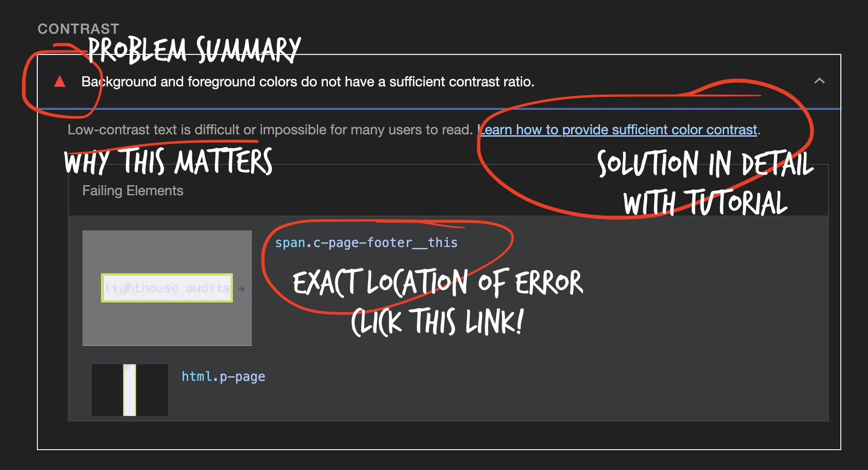The height and width of the screenshot is (470, 868).
Task: Click the audit title about insufficient contrast ratio
Action: (x=308, y=82)
